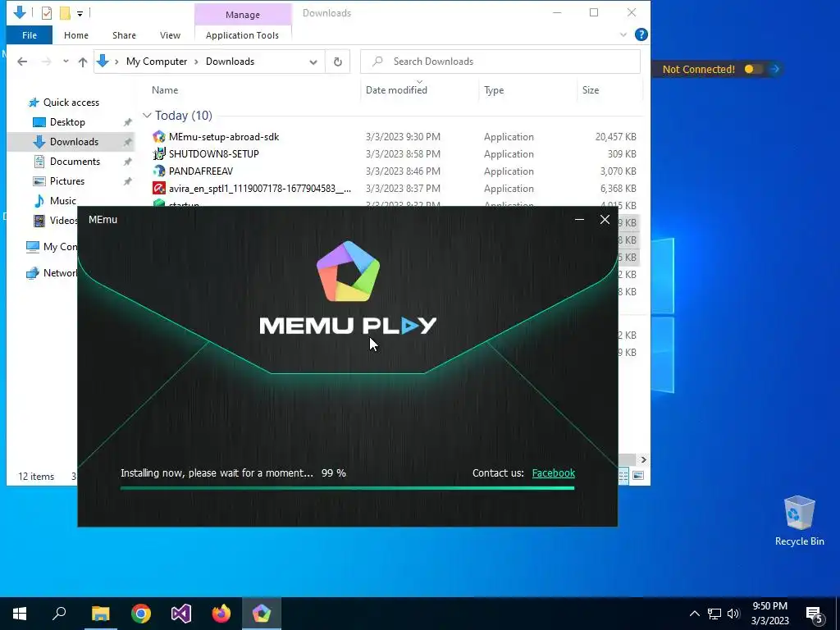Open Desktop in navigation pane
The height and width of the screenshot is (630, 840).
pos(67,122)
